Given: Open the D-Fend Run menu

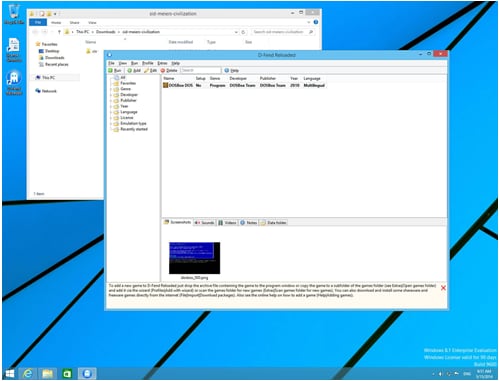Looking at the screenshot, I should click(134, 63).
